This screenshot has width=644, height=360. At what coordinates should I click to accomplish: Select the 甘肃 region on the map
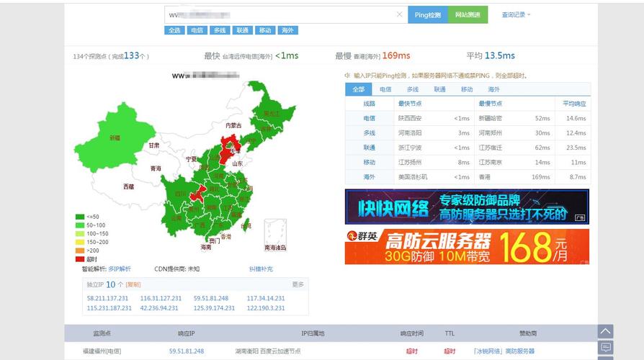153,145
